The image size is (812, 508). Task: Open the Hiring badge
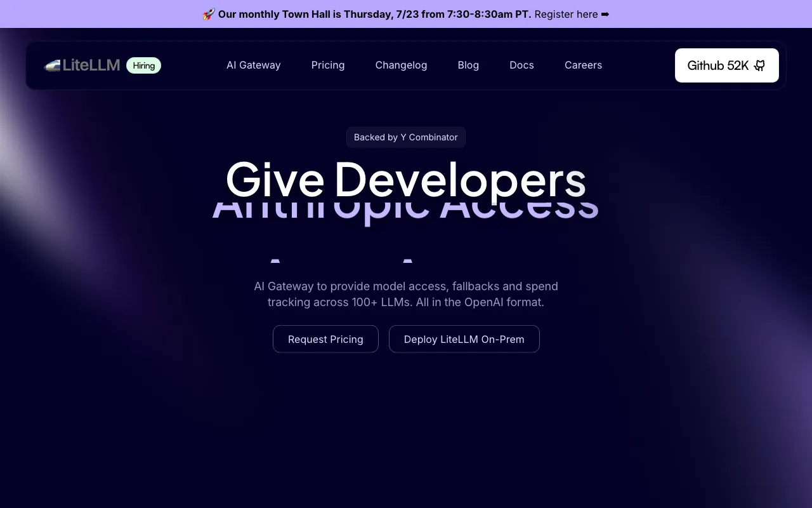pyautogui.click(x=144, y=65)
